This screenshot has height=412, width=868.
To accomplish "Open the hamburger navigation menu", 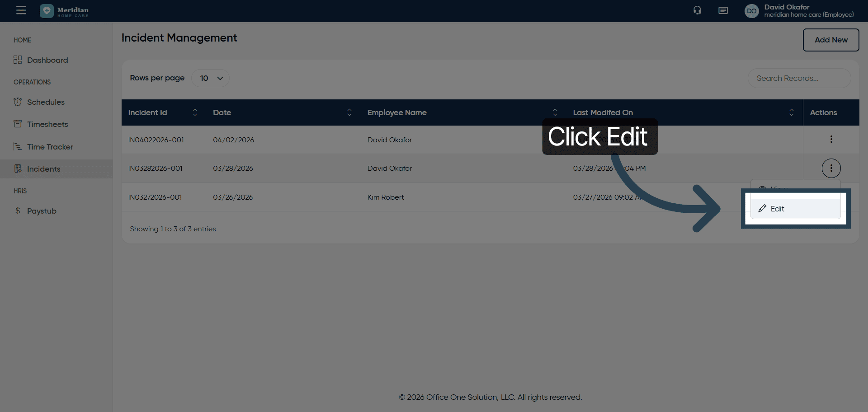I will [21, 10].
